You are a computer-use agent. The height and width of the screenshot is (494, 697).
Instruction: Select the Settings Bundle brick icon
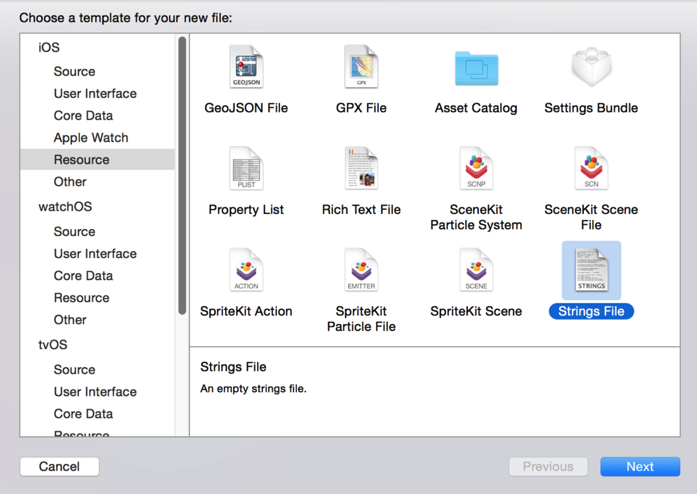(x=591, y=67)
